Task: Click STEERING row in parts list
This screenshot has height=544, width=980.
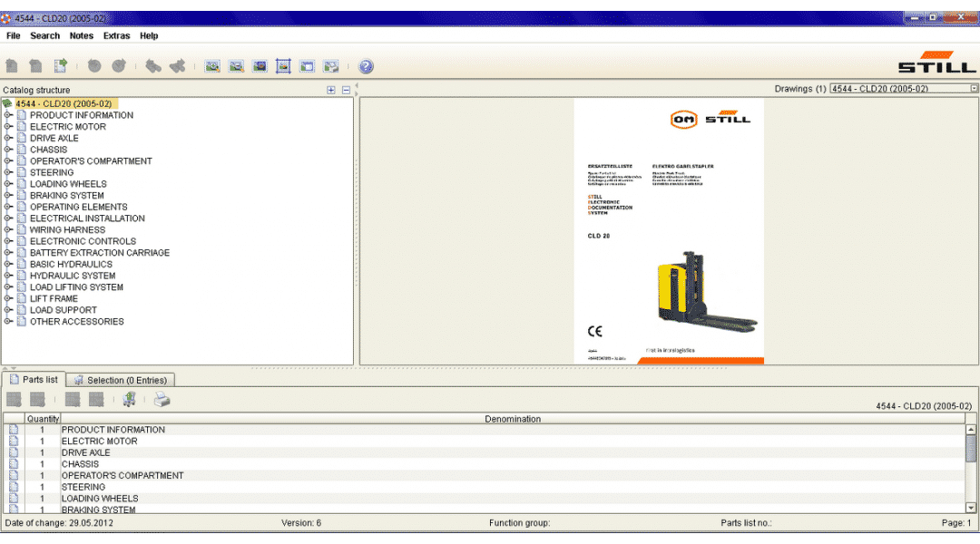Action: 485,487
